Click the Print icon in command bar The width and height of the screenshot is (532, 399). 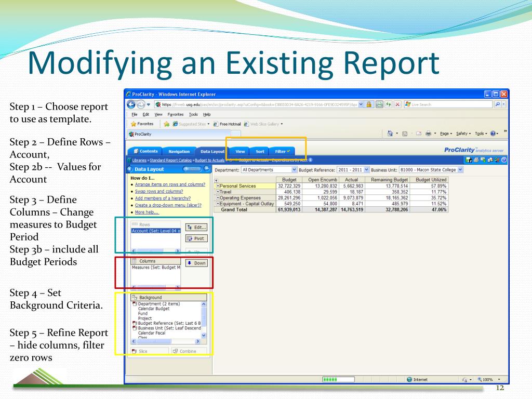point(429,134)
